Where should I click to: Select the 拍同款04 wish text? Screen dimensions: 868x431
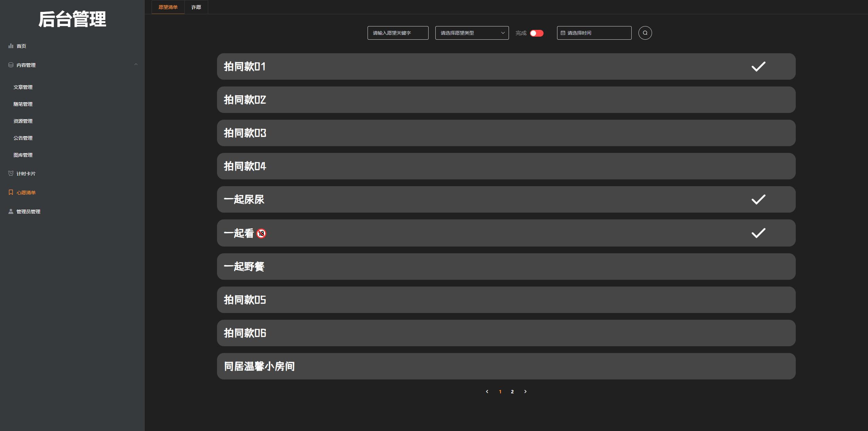245,166
